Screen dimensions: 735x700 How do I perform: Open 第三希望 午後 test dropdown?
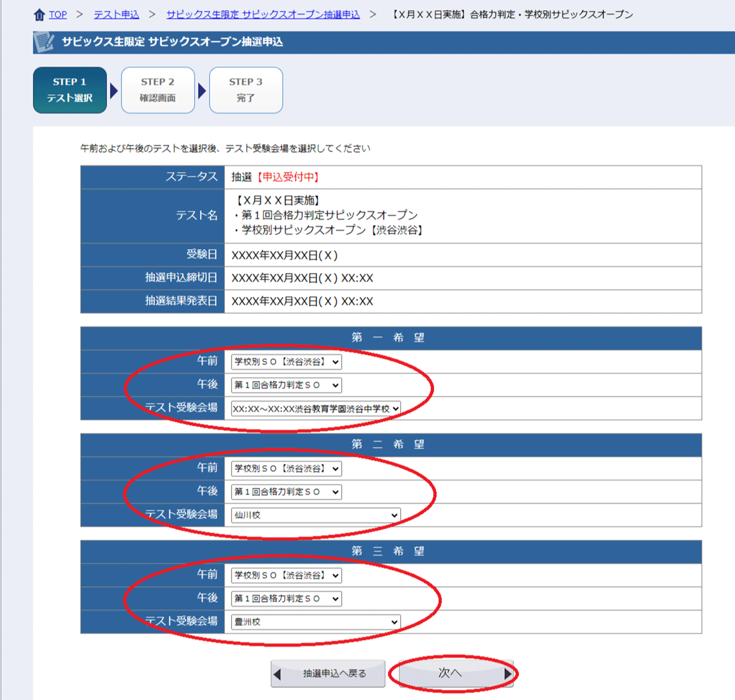pyautogui.click(x=286, y=599)
